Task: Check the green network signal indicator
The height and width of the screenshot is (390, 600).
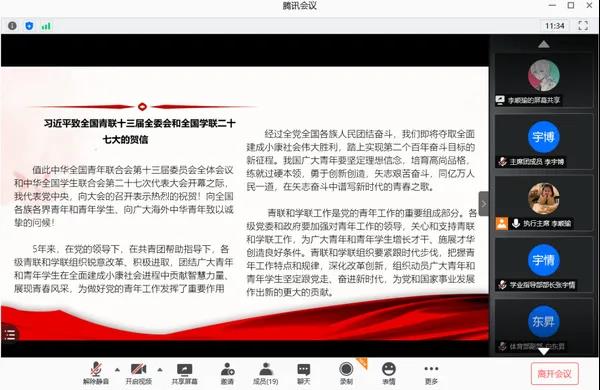Action: coord(46,26)
